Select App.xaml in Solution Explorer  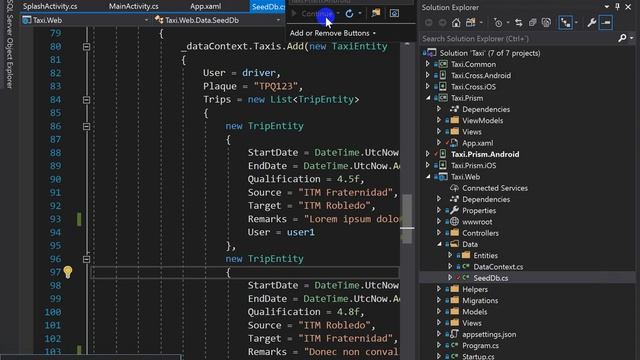pyautogui.click(x=478, y=143)
